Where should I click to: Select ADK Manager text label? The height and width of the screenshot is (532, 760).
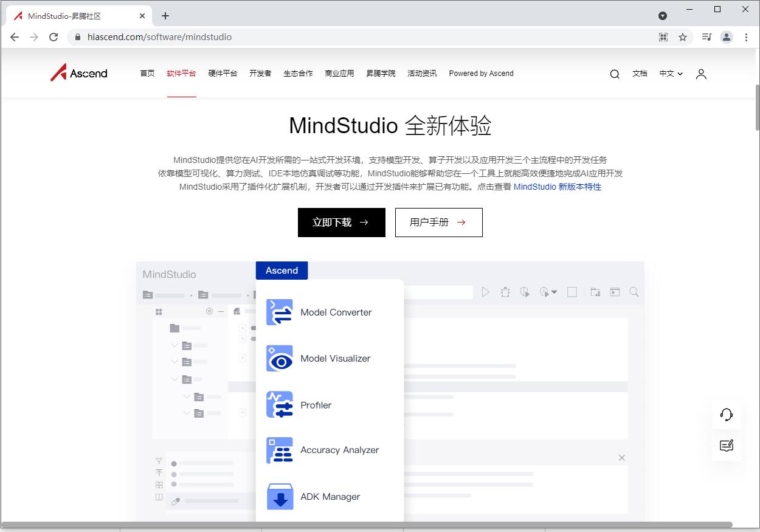(330, 497)
